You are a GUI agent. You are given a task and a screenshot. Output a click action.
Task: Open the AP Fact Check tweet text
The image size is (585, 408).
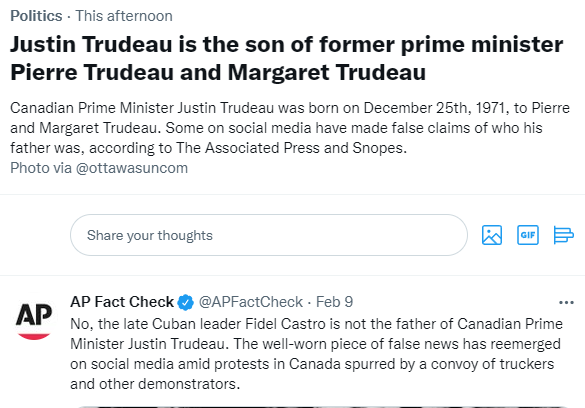[x=316, y=354]
